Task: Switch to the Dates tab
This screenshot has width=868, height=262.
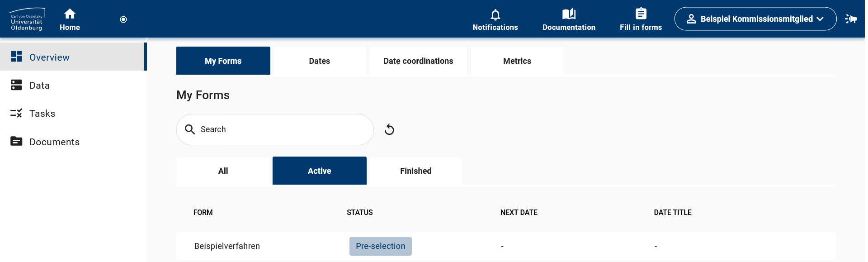Action: tap(319, 61)
